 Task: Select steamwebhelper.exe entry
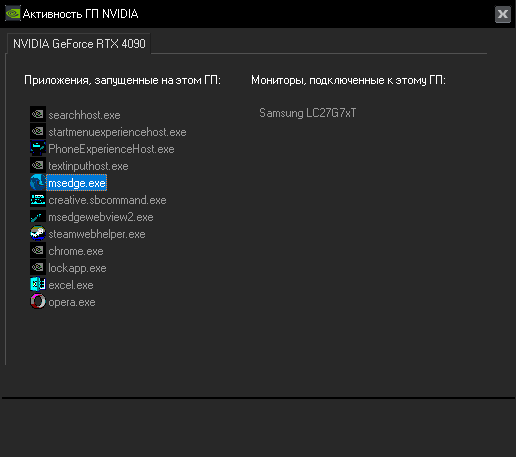(x=97, y=234)
